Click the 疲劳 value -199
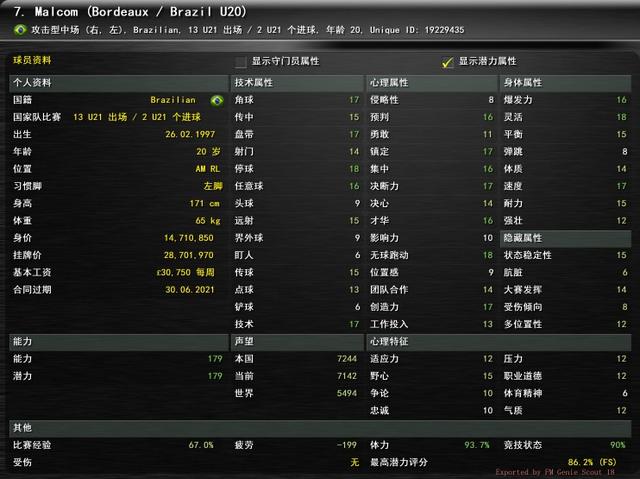Viewport: 640px width, 479px height. pos(347,445)
